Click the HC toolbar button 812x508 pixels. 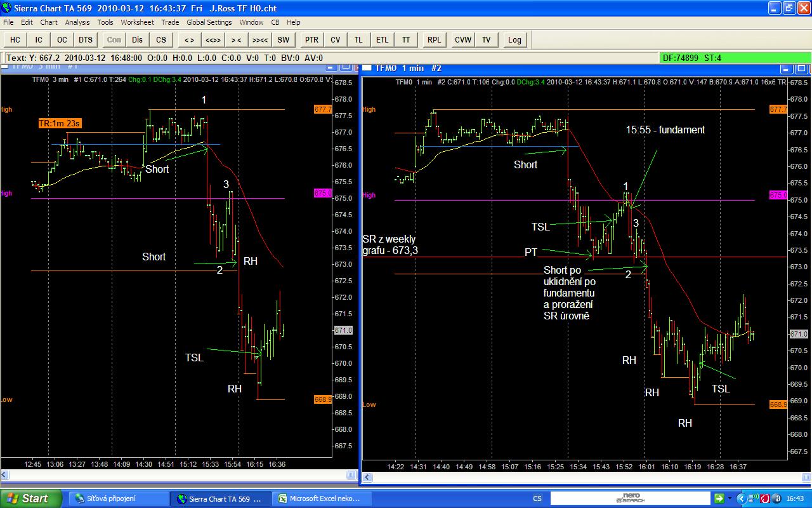(x=15, y=39)
